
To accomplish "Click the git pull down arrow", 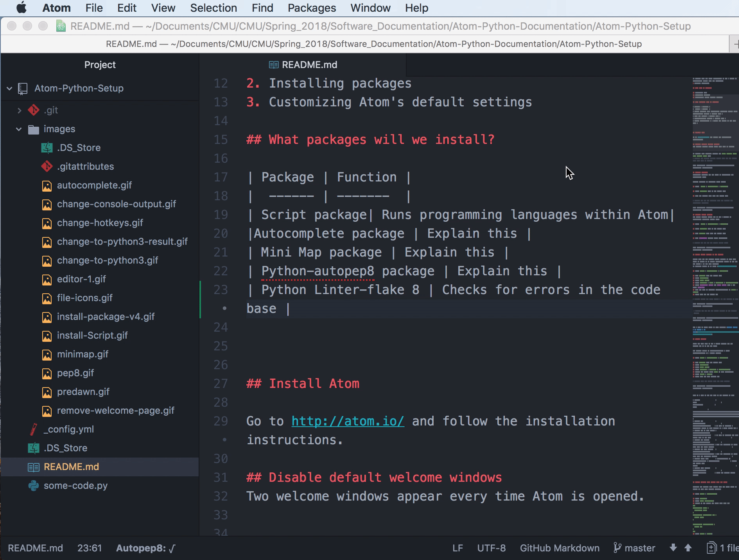I will point(673,548).
